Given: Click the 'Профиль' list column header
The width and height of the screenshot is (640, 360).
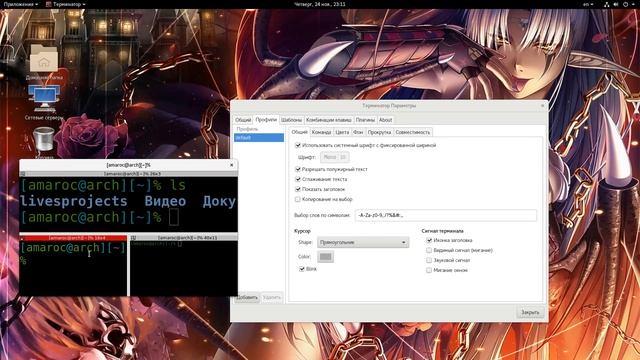Looking at the screenshot, I should point(247,129).
